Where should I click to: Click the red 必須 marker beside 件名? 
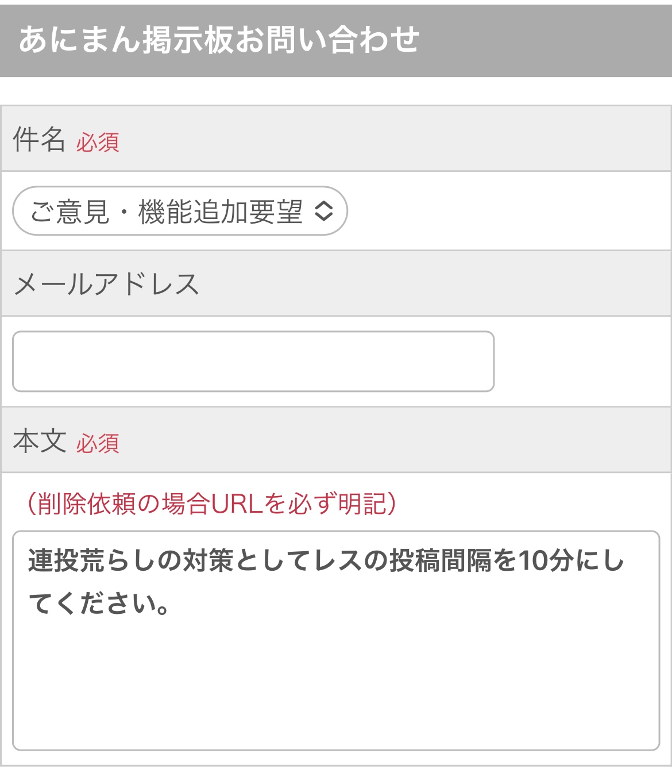(98, 143)
